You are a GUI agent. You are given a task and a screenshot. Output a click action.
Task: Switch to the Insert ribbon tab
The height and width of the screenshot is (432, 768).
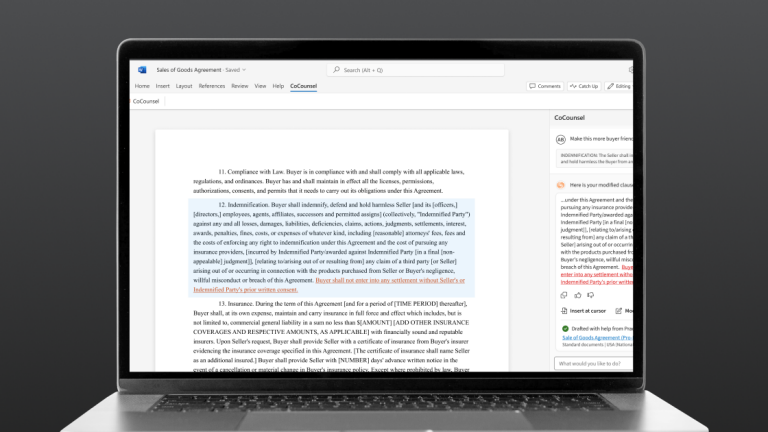[163, 86]
